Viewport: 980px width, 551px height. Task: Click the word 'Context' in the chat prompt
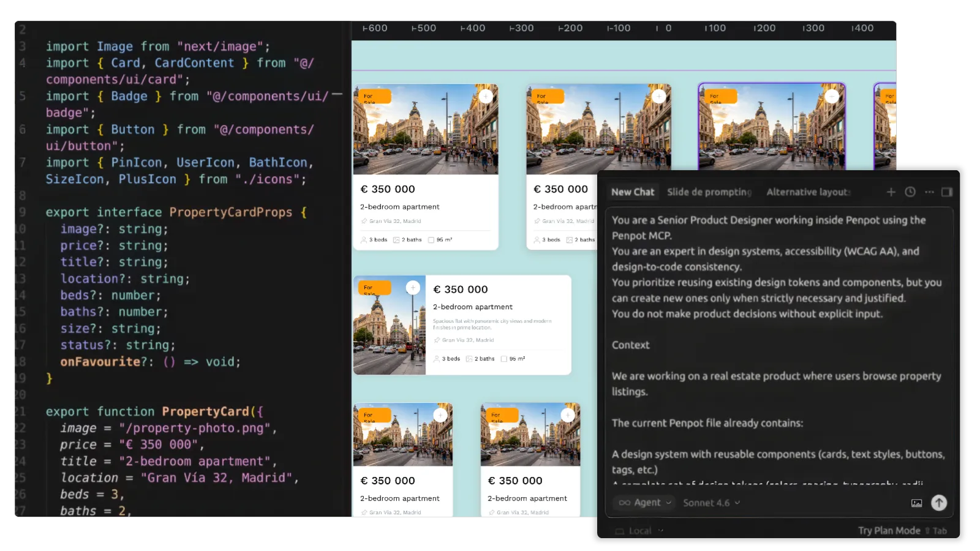[630, 345]
